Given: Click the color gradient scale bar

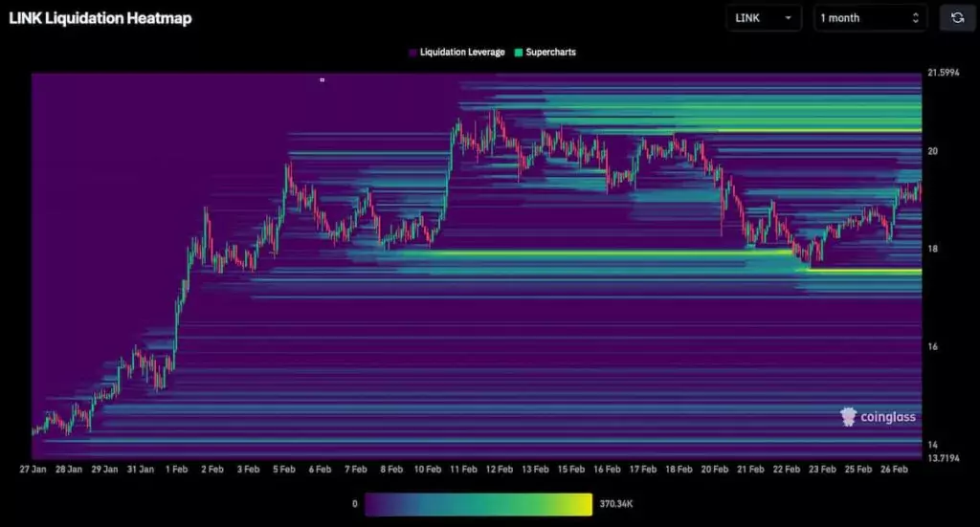Looking at the screenshot, I should pos(479,504).
